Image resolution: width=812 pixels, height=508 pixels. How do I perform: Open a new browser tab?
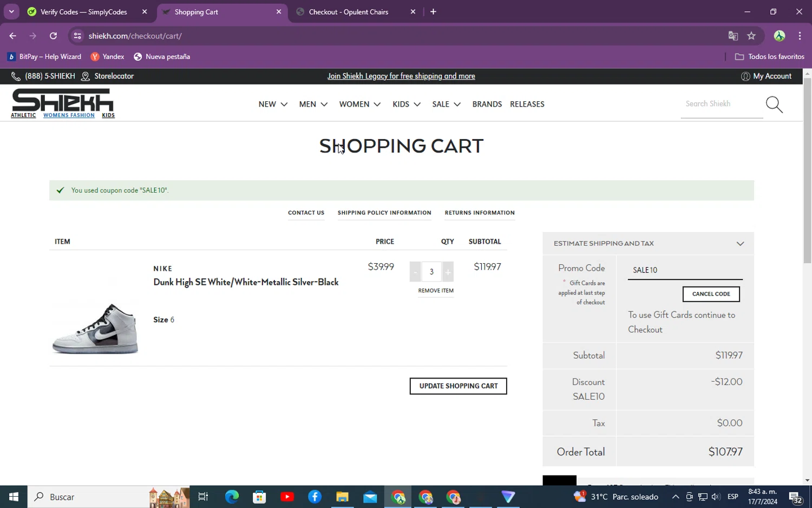(x=433, y=11)
